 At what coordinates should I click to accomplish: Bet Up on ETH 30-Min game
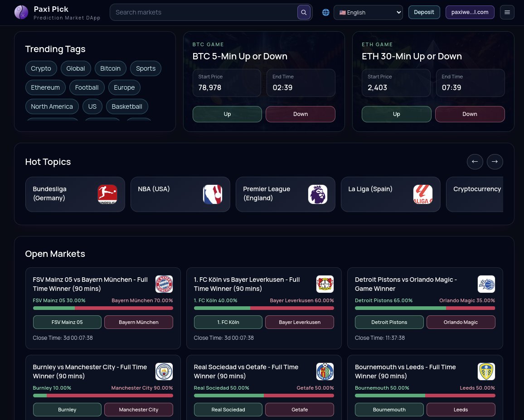click(x=396, y=114)
